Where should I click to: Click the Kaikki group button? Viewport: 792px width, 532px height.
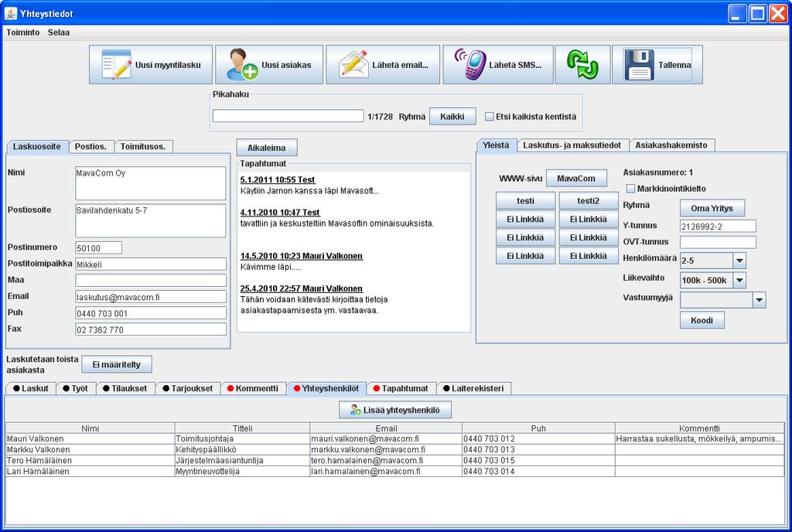pos(452,117)
